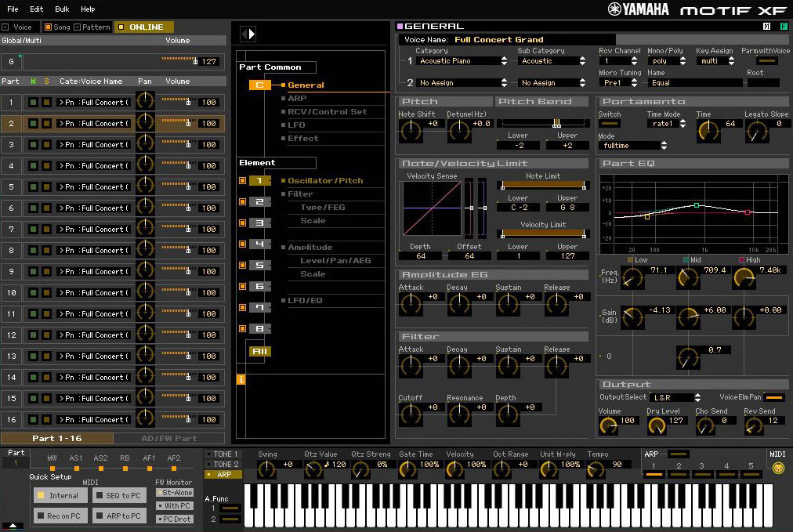Click the SEQ to PC button
Screen dimensions: 793x532
click(120, 495)
